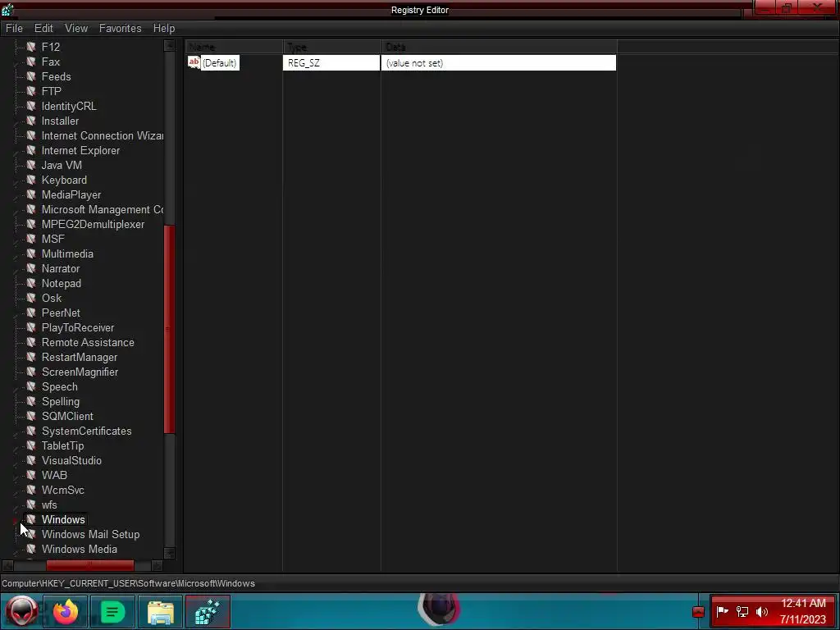
Task: Click the IdentityCRL key folder icon
Action: coord(31,106)
